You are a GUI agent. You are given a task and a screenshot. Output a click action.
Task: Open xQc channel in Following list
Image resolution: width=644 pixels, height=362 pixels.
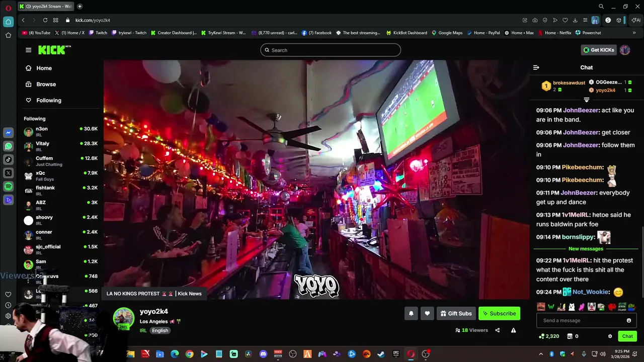pyautogui.click(x=60, y=176)
